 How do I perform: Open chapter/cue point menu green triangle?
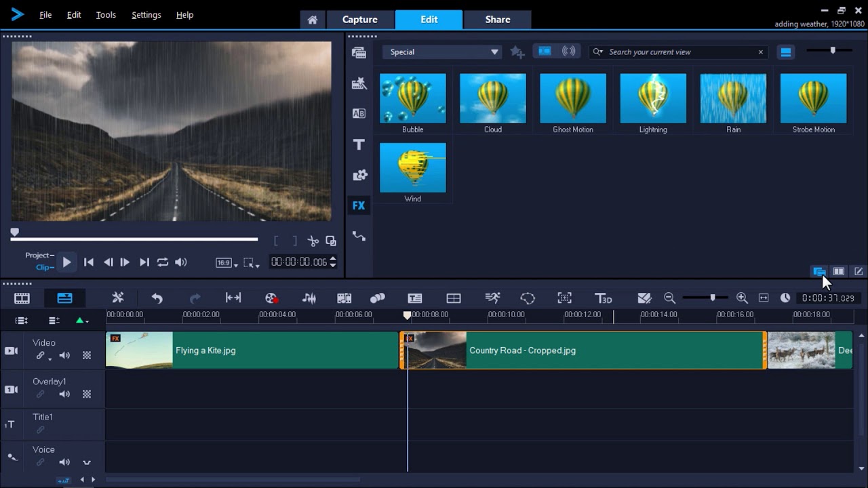[81, 321]
